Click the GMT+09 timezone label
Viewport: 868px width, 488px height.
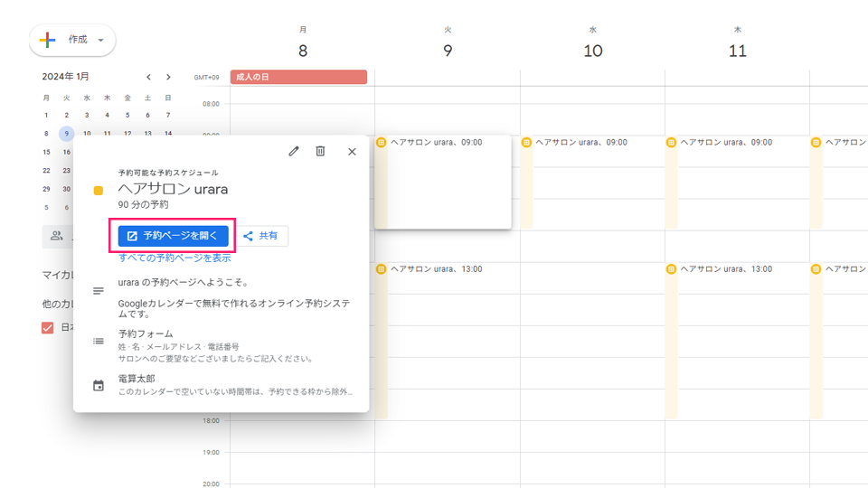(206, 78)
